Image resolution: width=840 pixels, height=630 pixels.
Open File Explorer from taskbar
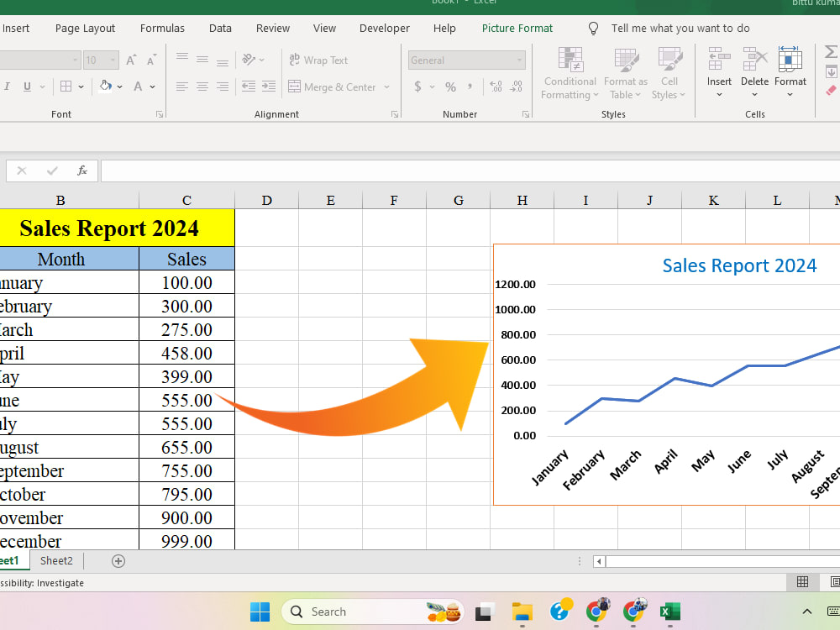522,612
